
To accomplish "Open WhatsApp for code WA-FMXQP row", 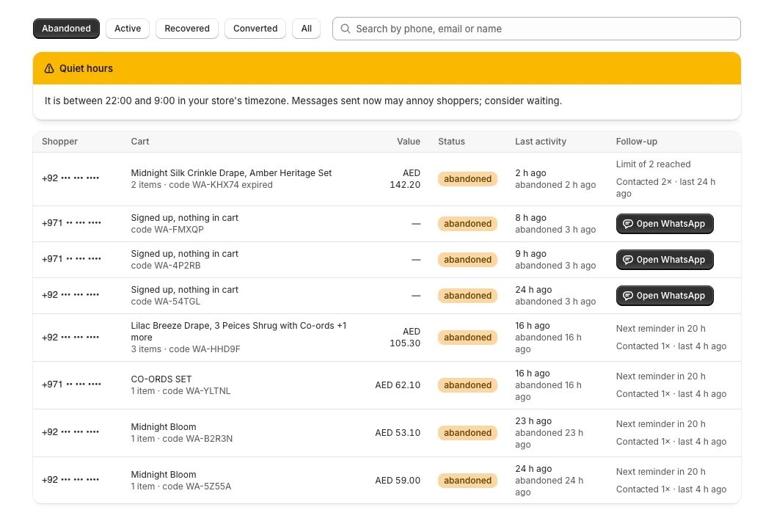I will coord(665,224).
